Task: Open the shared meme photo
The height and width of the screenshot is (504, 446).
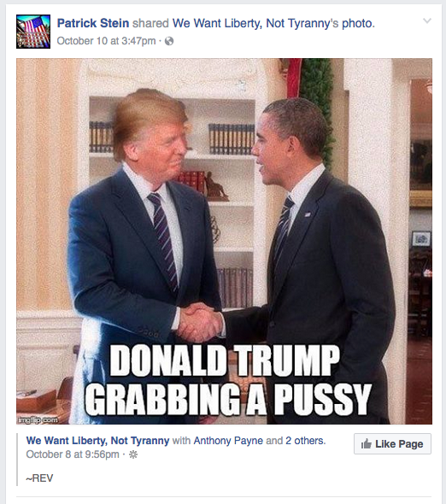Action: pos(224,241)
